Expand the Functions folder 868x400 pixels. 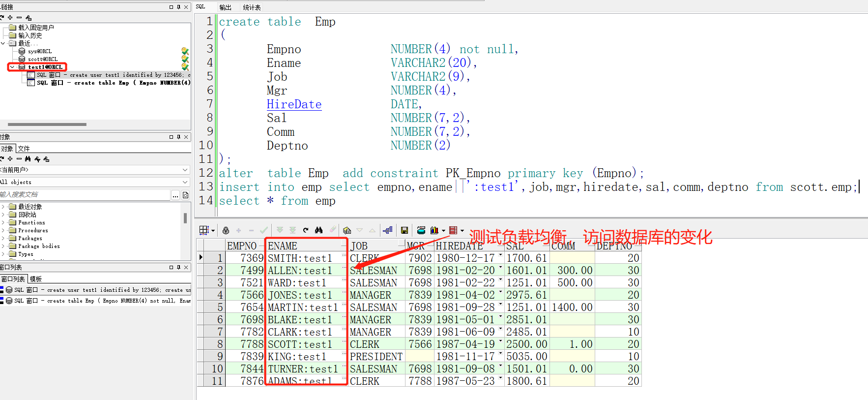coord(3,222)
